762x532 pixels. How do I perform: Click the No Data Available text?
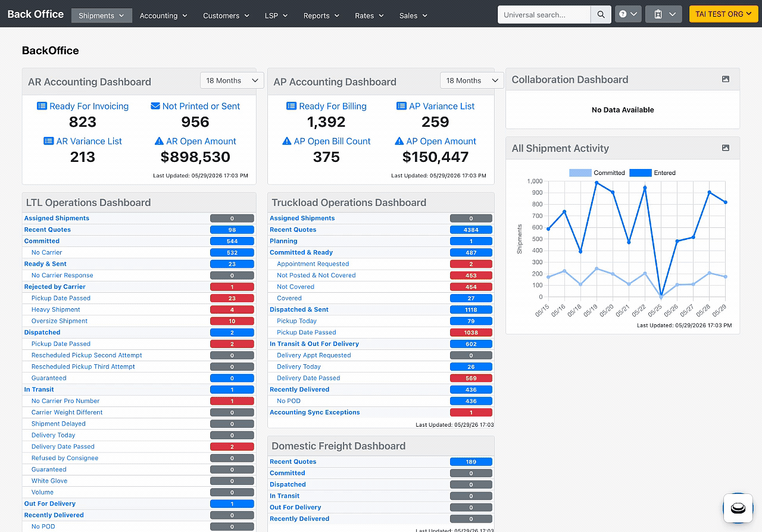(623, 110)
